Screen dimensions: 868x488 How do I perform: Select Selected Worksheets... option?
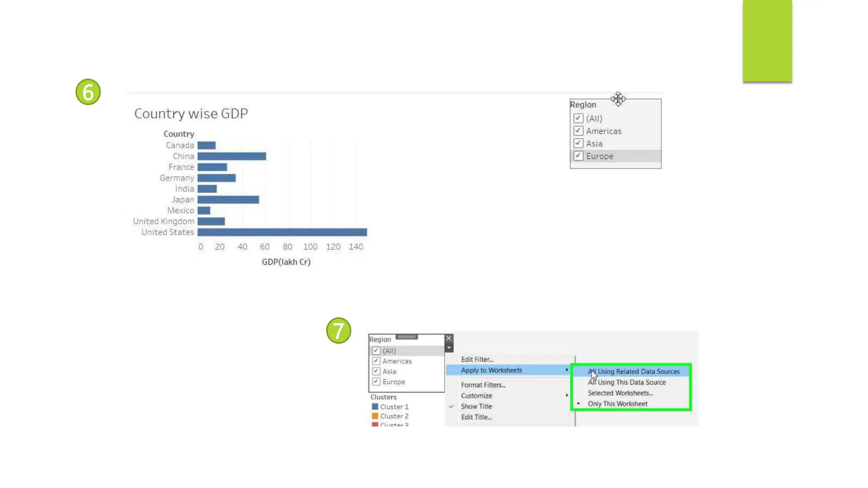coord(620,393)
